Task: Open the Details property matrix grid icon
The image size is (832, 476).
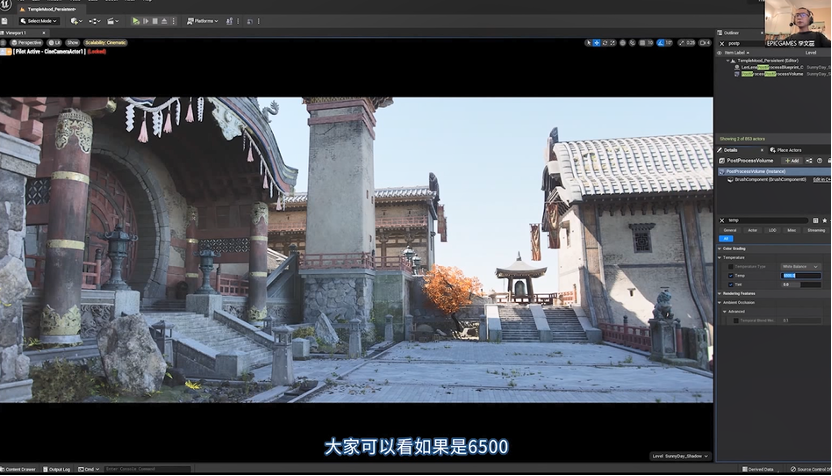Action: [x=816, y=220]
